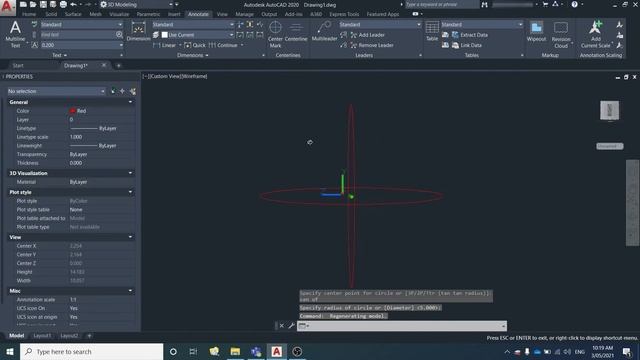
Task: Switch to the Solid ribbon tab
Action: coord(51,14)
